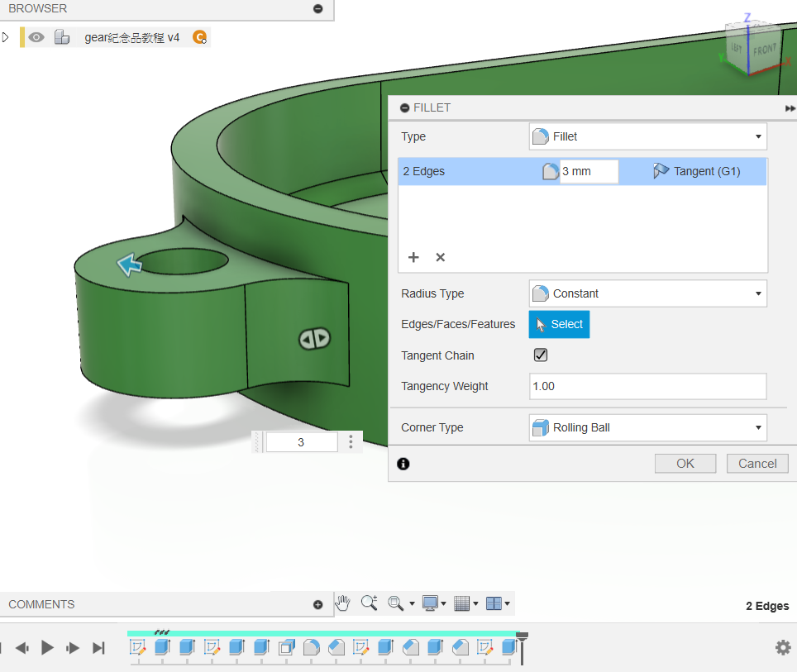Click the Tangency Weight input field

click(647, 386)
